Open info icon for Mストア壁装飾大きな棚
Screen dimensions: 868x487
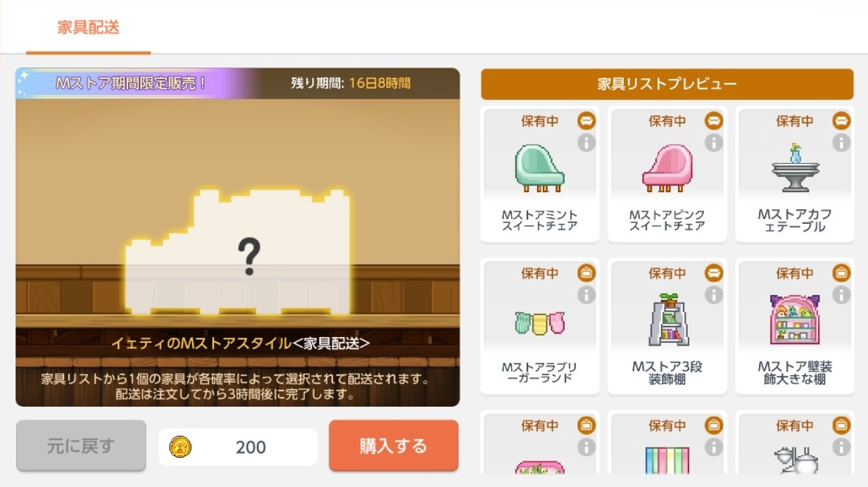[841, 295]
